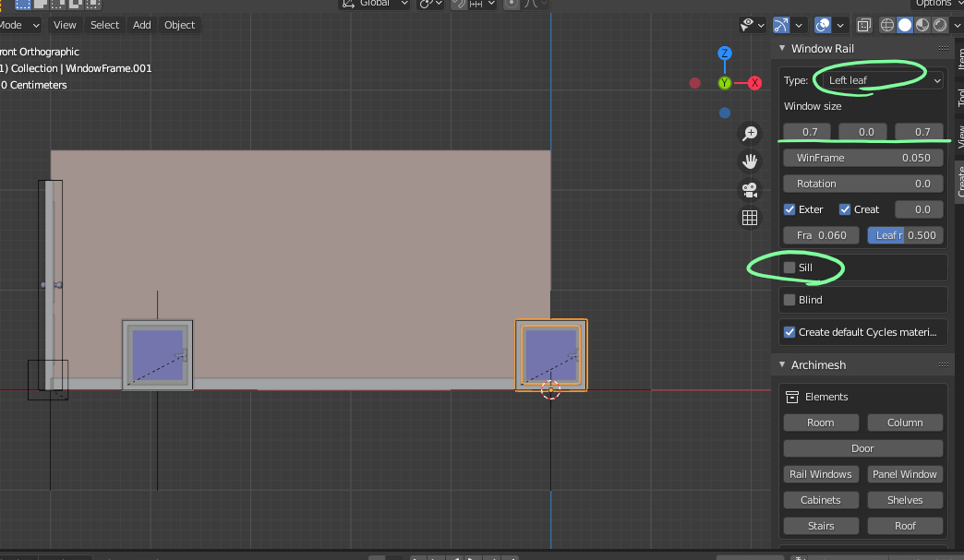Open the overlays options dropdown arrow

click(840, 25)
